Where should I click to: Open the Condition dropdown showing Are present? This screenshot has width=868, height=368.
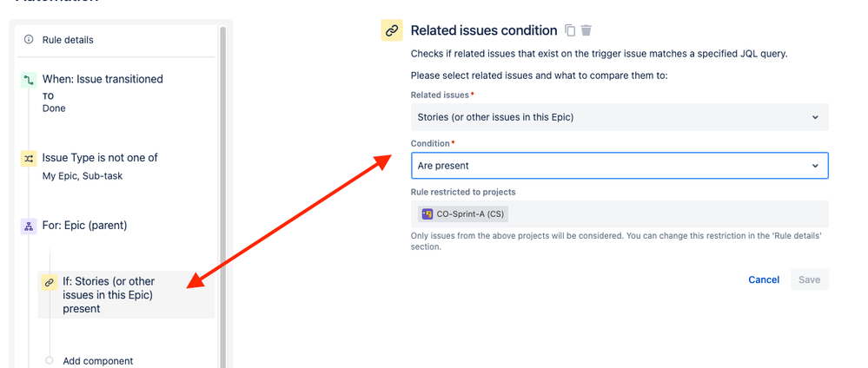click(620, 166)
